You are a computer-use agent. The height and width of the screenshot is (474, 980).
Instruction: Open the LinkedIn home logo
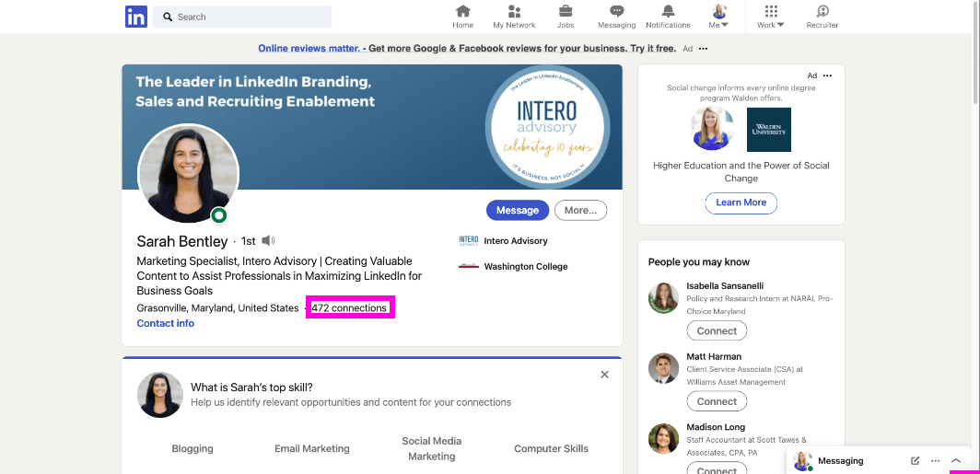pyautogui.click(x=136, y=17)
